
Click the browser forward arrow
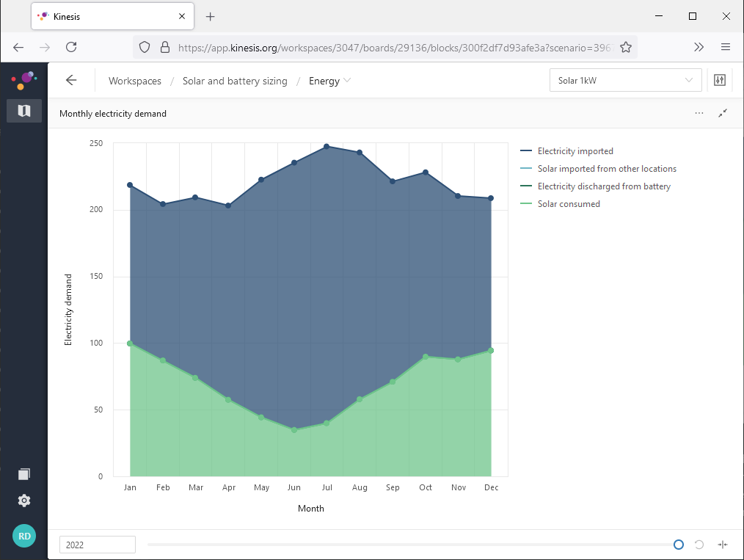click(x=45, y=47)
